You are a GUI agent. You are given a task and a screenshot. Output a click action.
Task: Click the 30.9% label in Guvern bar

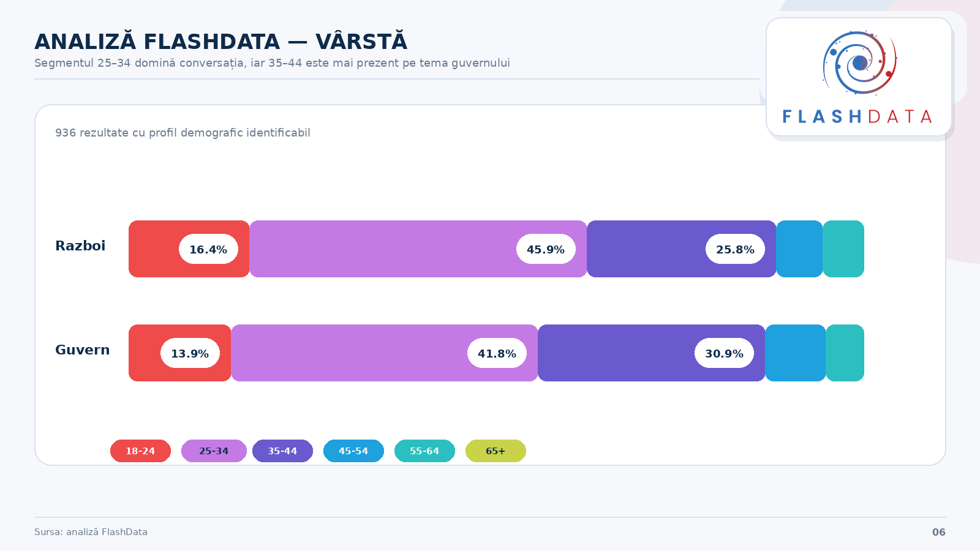coord(724,353)
